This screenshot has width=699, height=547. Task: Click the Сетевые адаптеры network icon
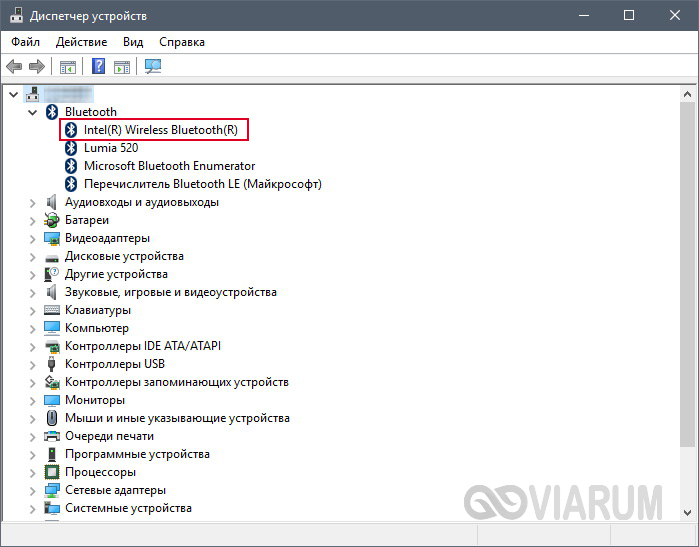(x=52, y=490)
